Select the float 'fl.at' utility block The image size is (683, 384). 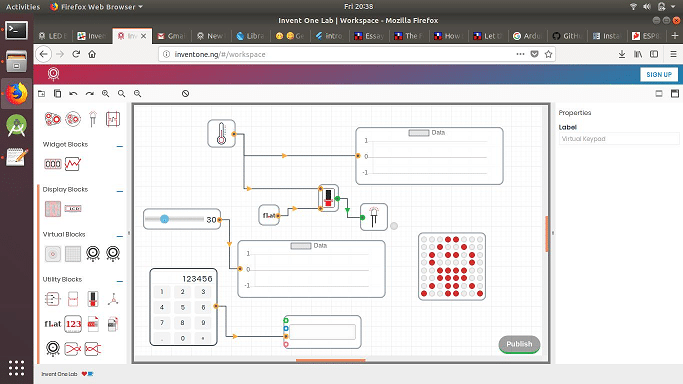pos(53,324)
